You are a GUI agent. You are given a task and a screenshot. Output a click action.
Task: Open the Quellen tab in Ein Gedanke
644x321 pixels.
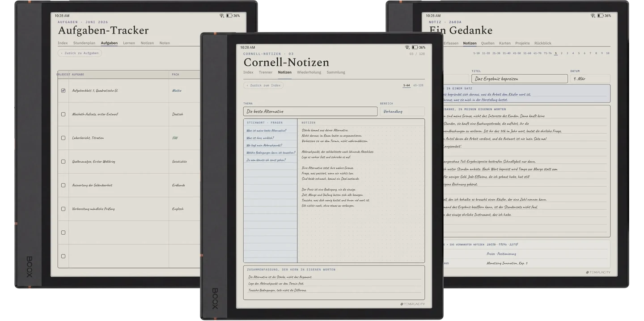(x=487, y=43)
